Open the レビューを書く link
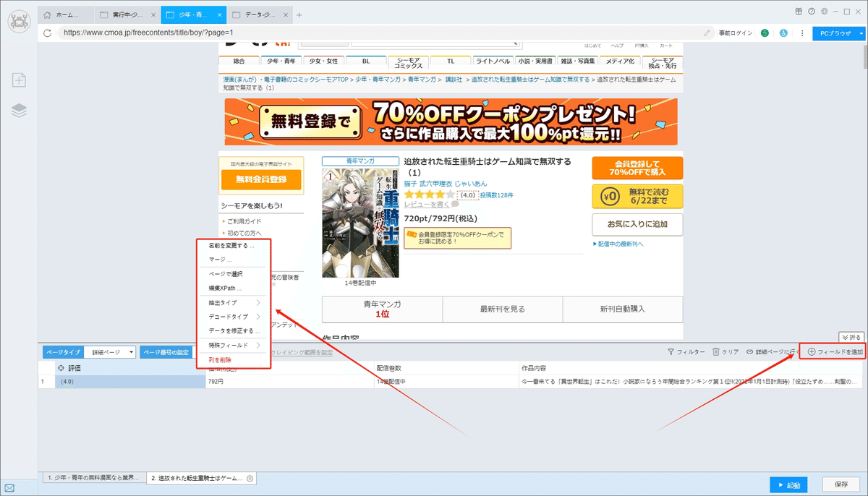868x496 pixels. (x=427, y=205)
